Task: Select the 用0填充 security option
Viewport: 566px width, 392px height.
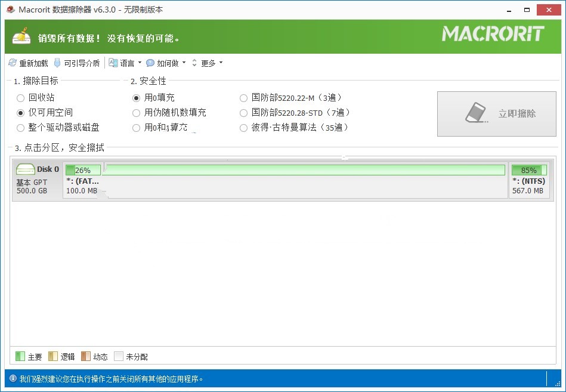Action: [136, 98]
